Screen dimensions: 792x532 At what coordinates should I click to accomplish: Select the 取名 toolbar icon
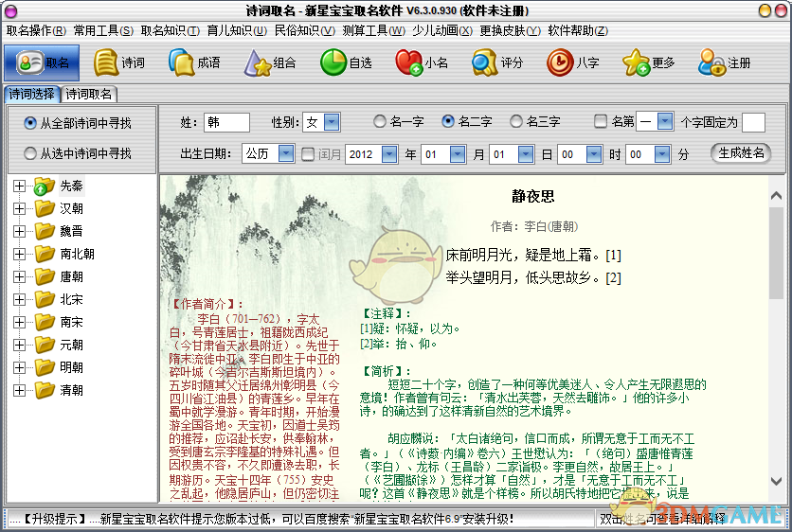pos(42,62)
